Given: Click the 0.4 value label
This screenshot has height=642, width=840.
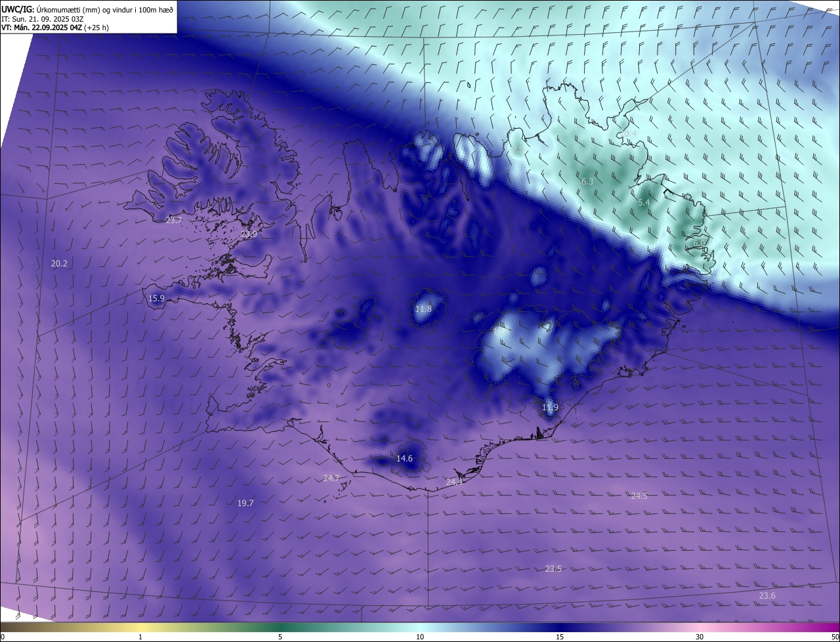Looking at the screenshot, I should coord(630,133).
